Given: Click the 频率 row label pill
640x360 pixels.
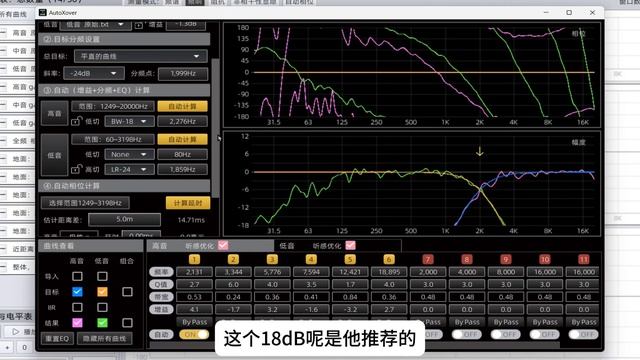Looking at the screenshot, I should [161, 272].
